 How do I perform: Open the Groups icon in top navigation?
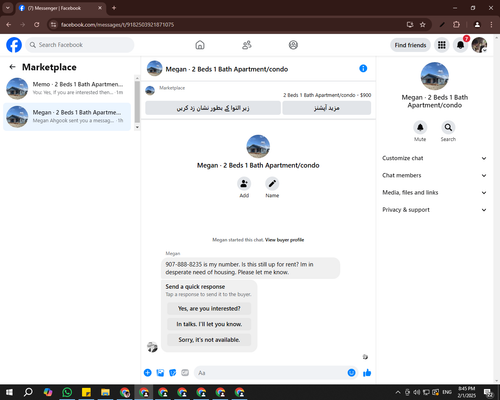[x=293, y=45]
